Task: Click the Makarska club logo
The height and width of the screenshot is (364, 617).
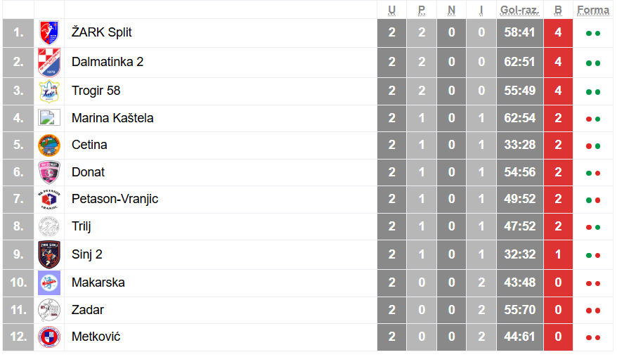Action: pyautogui.click(x=49, y=282)
